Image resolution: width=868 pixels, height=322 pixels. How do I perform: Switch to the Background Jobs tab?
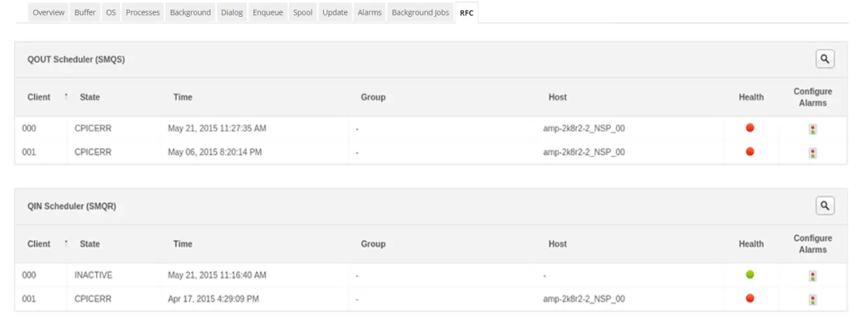(420, 12)
